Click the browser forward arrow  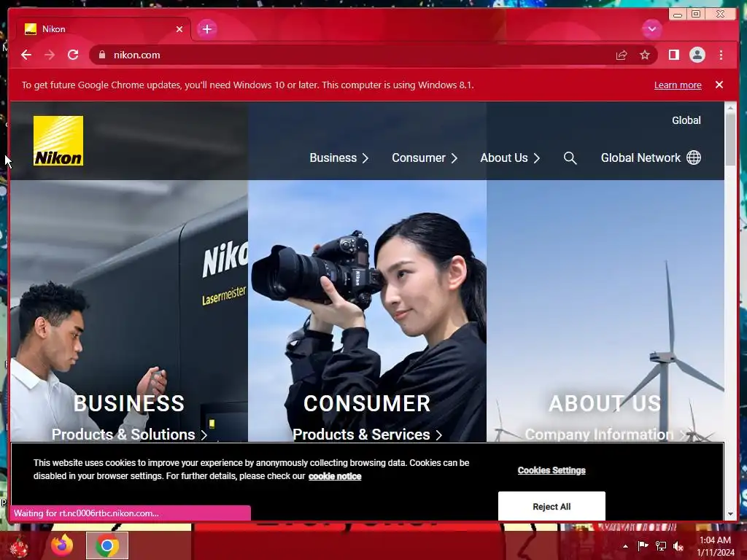coord(50,55)
